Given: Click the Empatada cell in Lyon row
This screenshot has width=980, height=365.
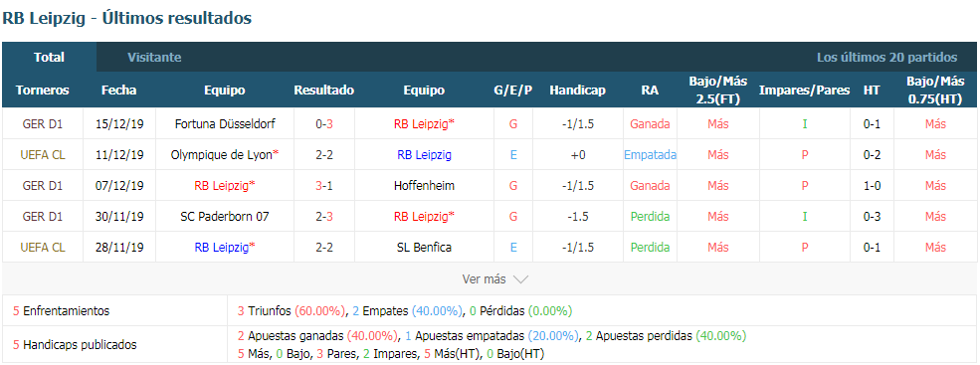Looking at the screenshot, I should [x=650, y=155].
